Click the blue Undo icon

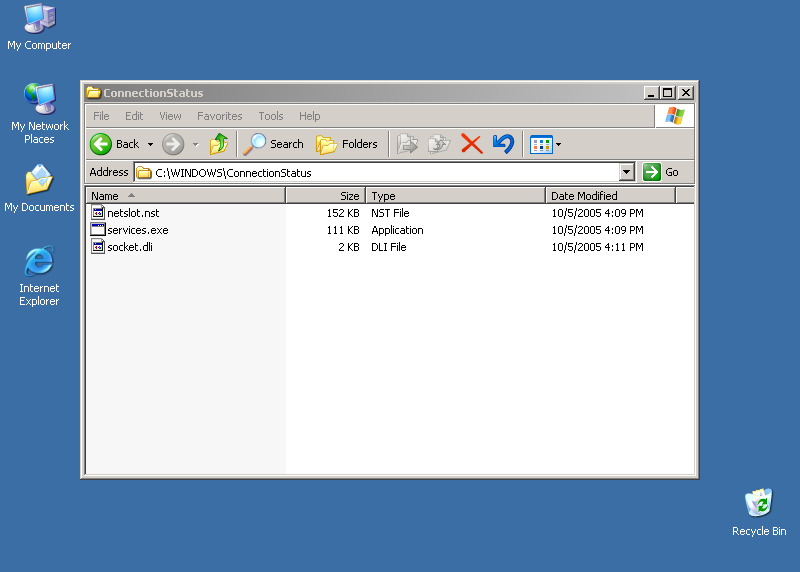pyautogui.click(x=503, y=144)
